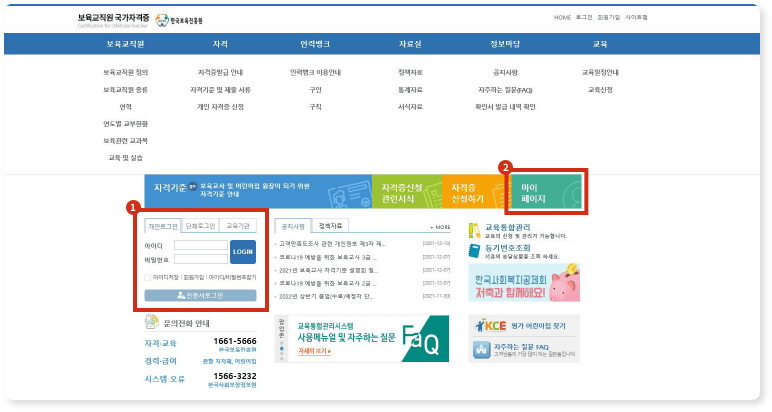Switch to the 개인로그인 tab
Image resolution: width=772 pixels, height=412 pixels.
(163, 226)
